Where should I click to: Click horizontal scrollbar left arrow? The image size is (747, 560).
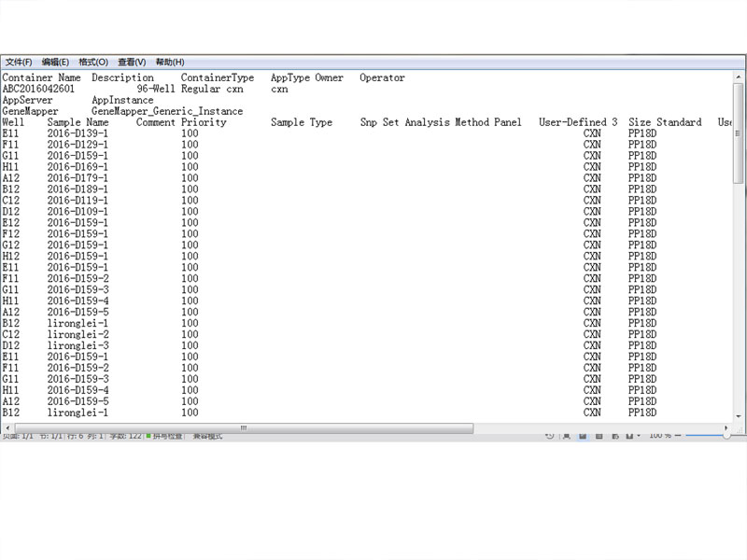click(x=7, y=428)
